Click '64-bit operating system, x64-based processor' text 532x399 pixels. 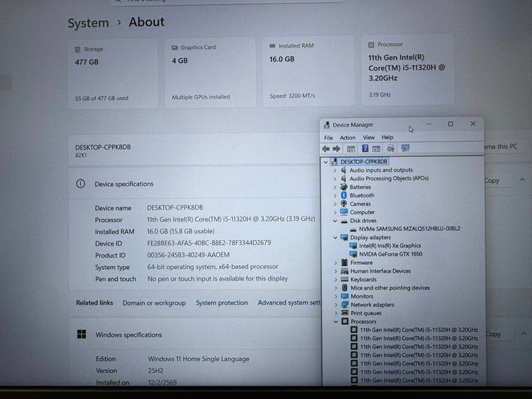tap(213, 267)
